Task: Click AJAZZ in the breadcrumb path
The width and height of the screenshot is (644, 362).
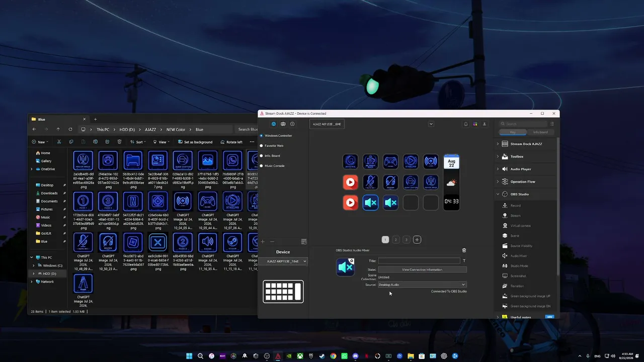Action: click(x=150, y=130)
